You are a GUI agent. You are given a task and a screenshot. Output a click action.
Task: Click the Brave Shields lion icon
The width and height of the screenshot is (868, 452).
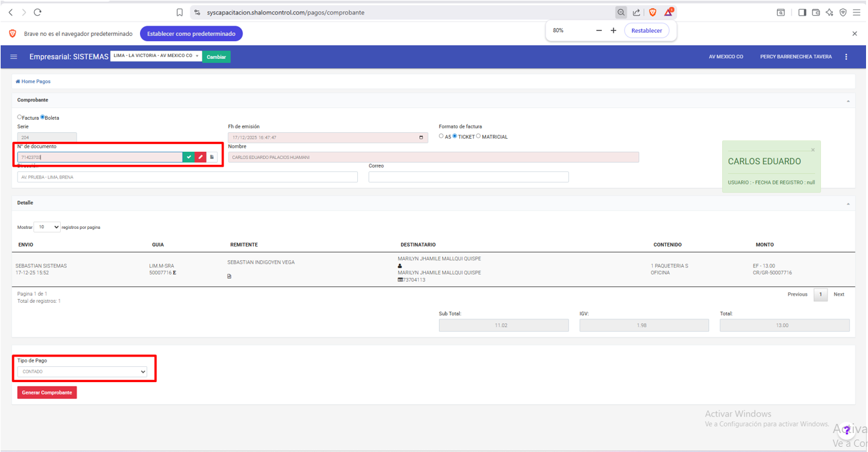click(x=652, y=12)
